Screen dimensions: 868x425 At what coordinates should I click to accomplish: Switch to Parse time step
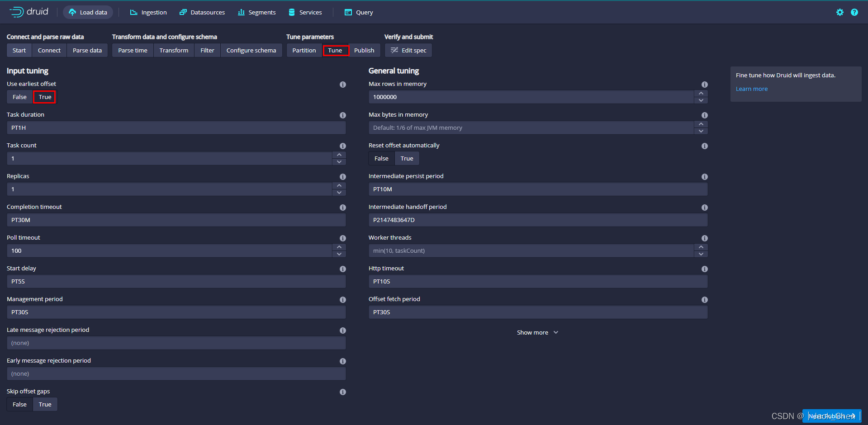133,50
